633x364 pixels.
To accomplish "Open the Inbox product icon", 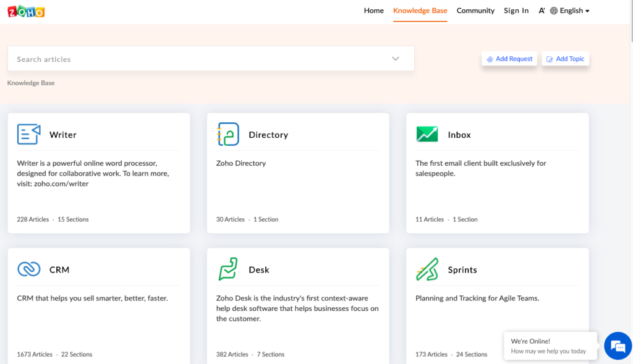I will click(x=427, y=134).
